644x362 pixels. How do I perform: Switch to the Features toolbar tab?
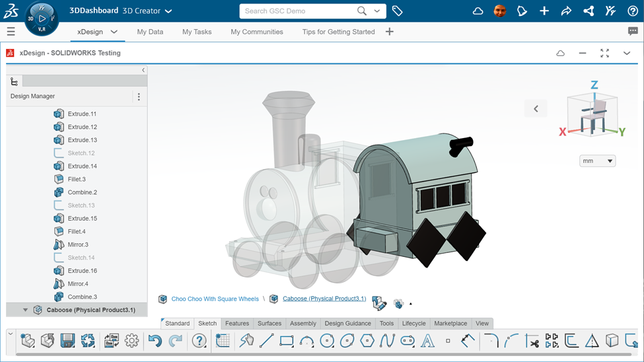pos(237,324)
